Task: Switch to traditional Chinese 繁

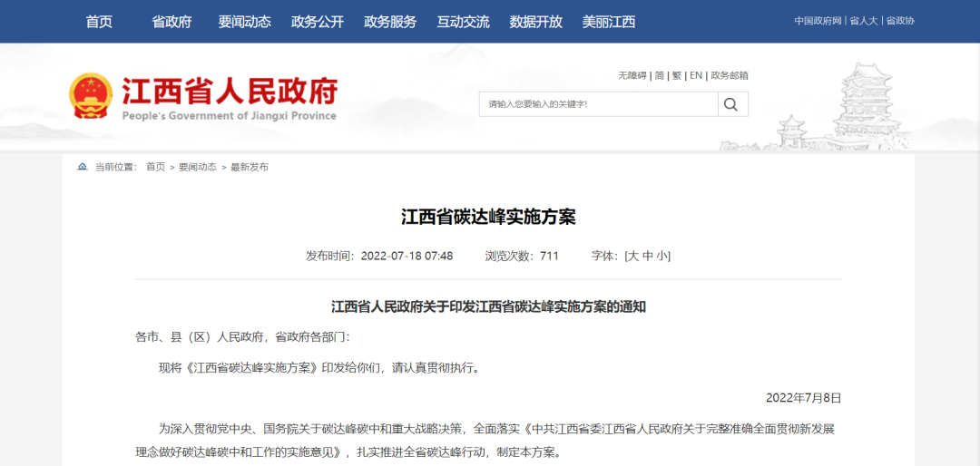Action: pos(677,75)
